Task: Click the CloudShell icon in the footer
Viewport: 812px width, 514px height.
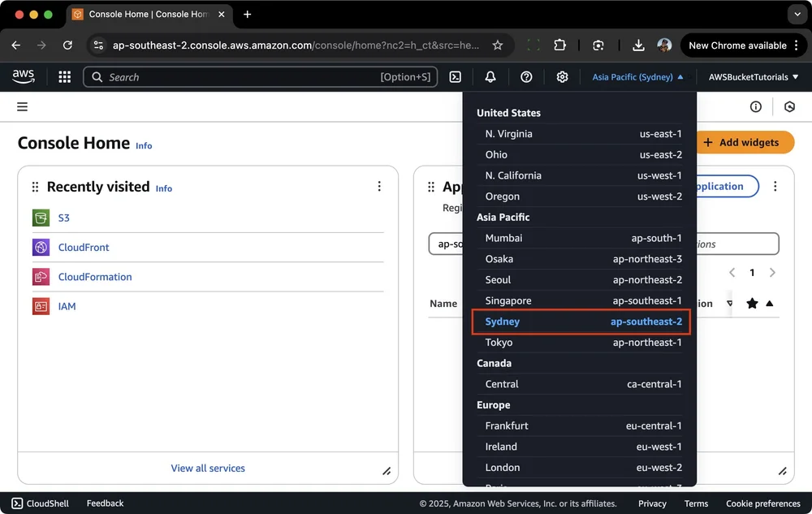Action: click(17, 503)
